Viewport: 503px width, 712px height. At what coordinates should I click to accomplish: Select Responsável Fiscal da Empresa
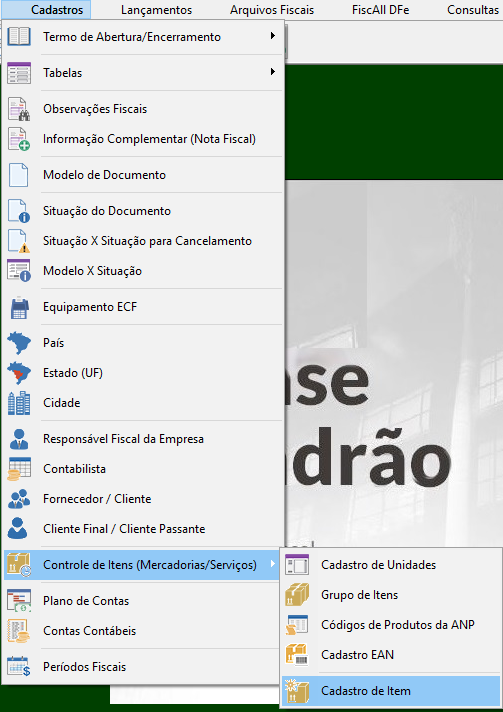pyautogui.click(x=143, y=439)
